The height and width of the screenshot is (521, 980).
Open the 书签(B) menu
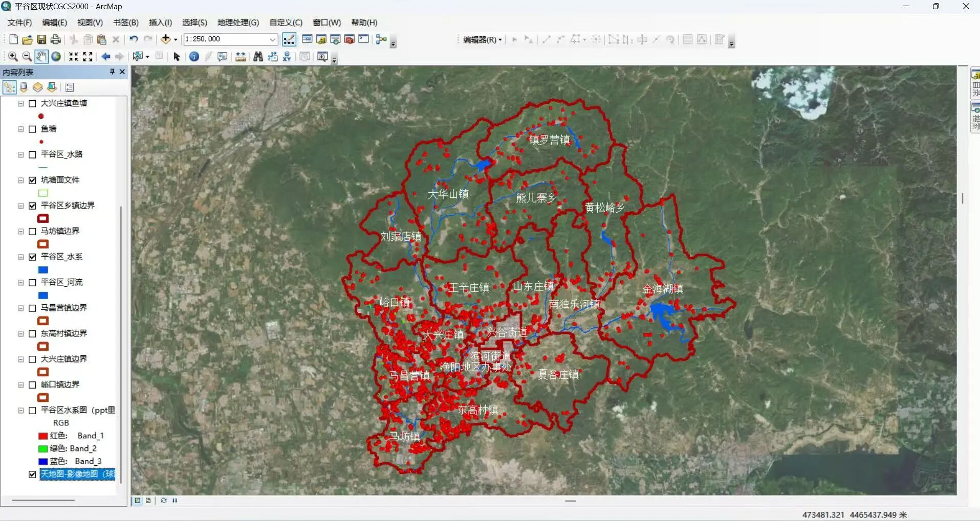[125, 22]
